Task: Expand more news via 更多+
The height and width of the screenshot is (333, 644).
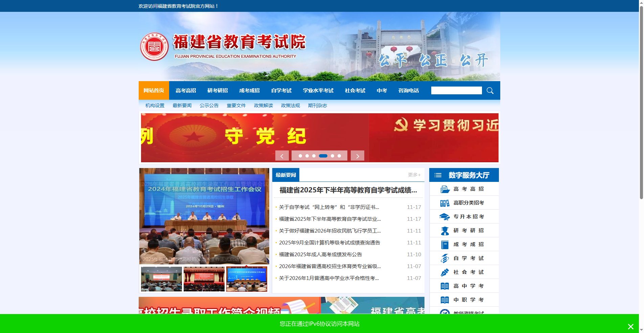Action: 413,175
